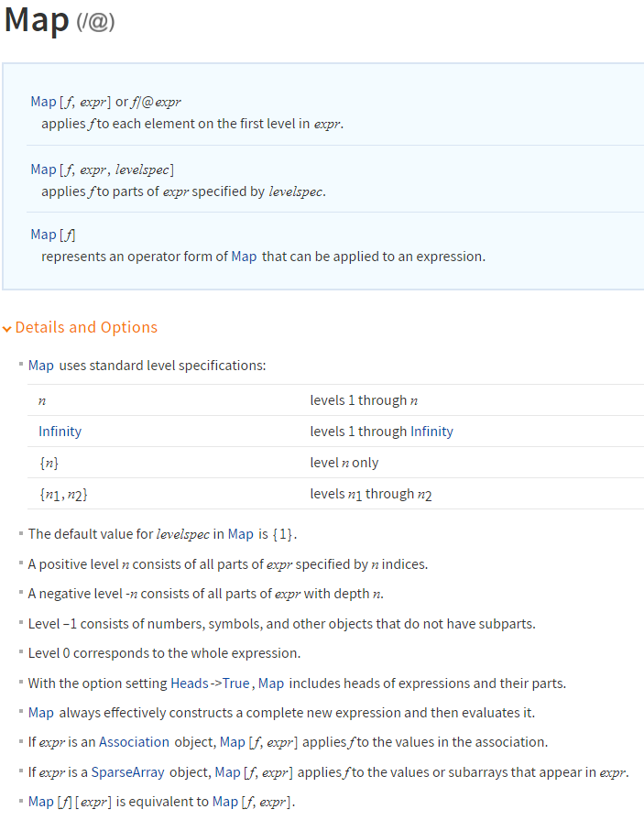Open the SparseArray documentation link
The height and width of the screenshot is (820, 644).
[128, 772]
